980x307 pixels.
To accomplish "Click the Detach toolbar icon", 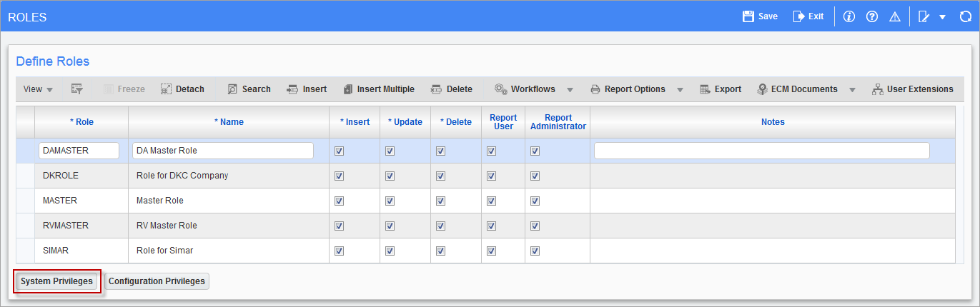I will (166, 89).
